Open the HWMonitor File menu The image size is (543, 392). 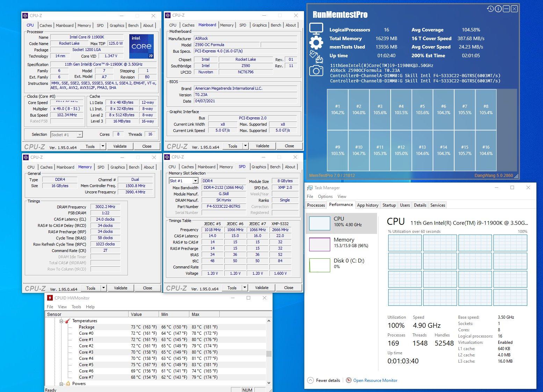50,307
